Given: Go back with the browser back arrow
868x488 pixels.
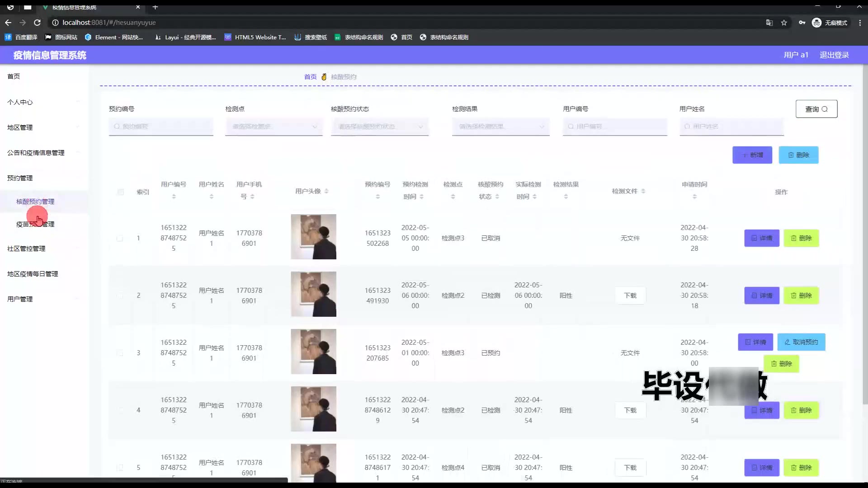Looking at the screenshot, I should (8, 23).
